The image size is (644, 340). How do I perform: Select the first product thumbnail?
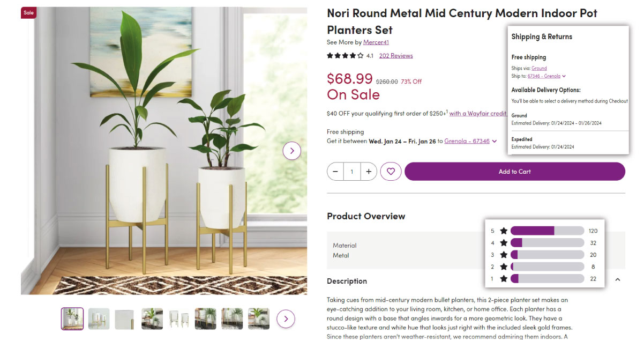(71, 319)
